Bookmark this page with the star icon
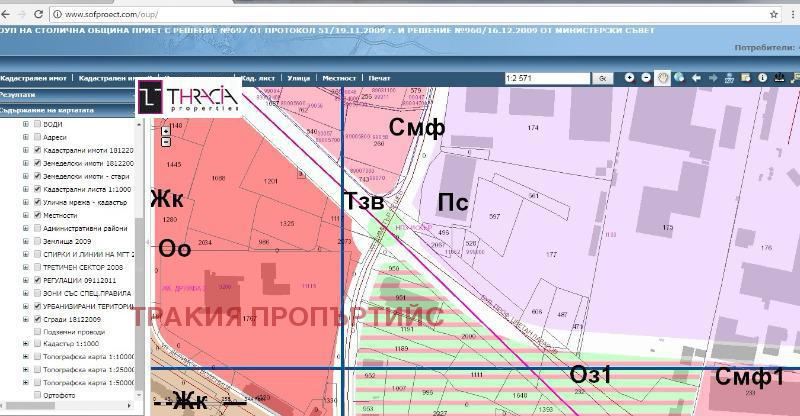Image resolution: width=800 pixels, height=416 pixels. [x=773, y=14]
